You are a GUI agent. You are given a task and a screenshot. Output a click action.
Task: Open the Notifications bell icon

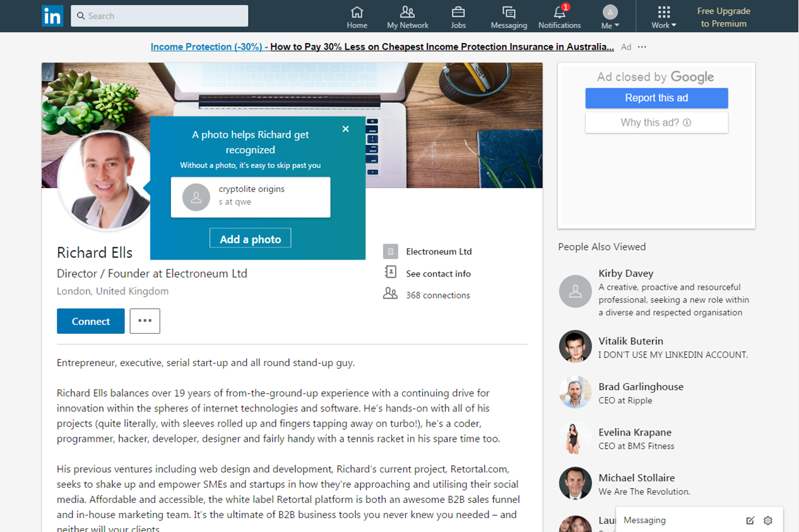coord(559,12)
